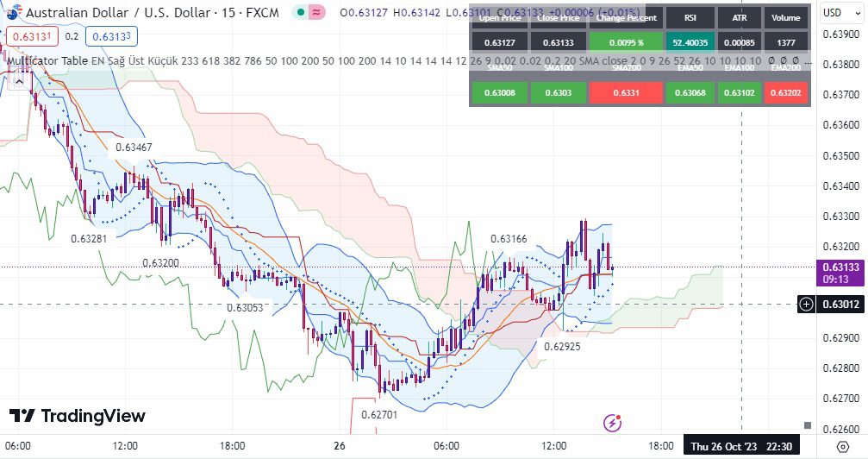The width and height of the screenshot is (868, 459).
Task: Click the red cell 0.6331
Action: [626, 92]
